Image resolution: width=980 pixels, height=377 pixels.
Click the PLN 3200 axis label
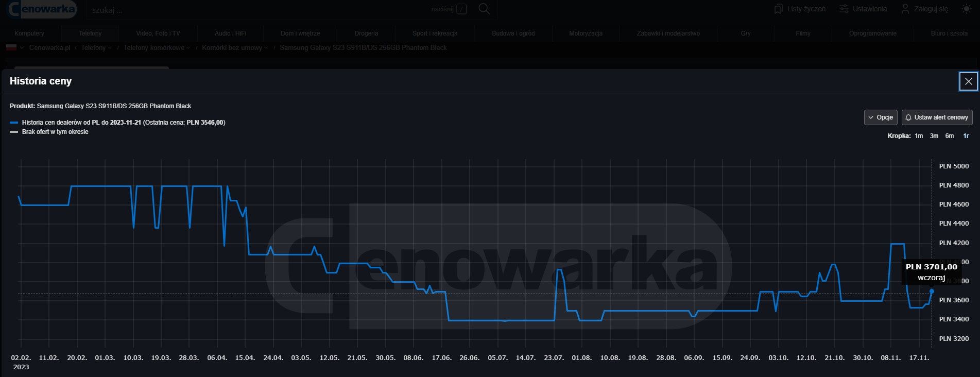[x=954, y=339]
